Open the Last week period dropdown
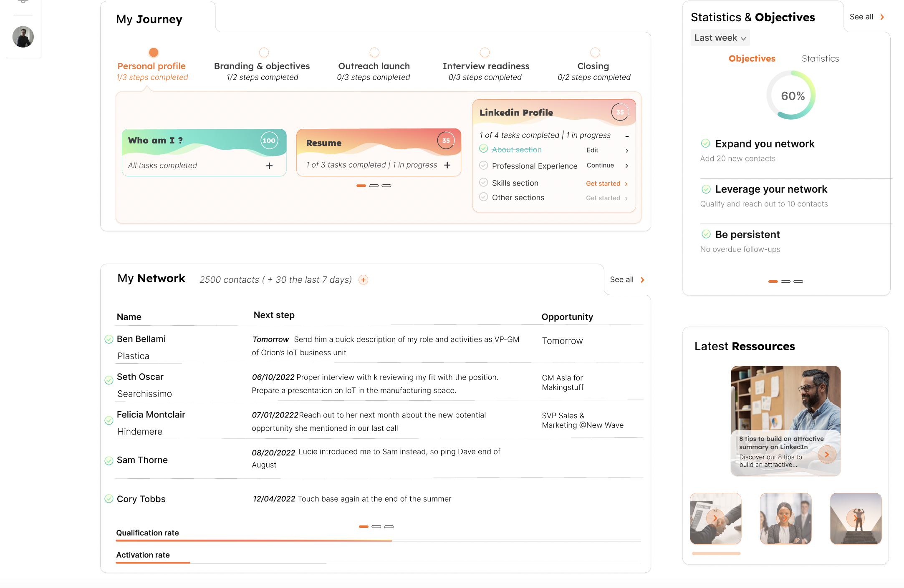 click(720, 38)
